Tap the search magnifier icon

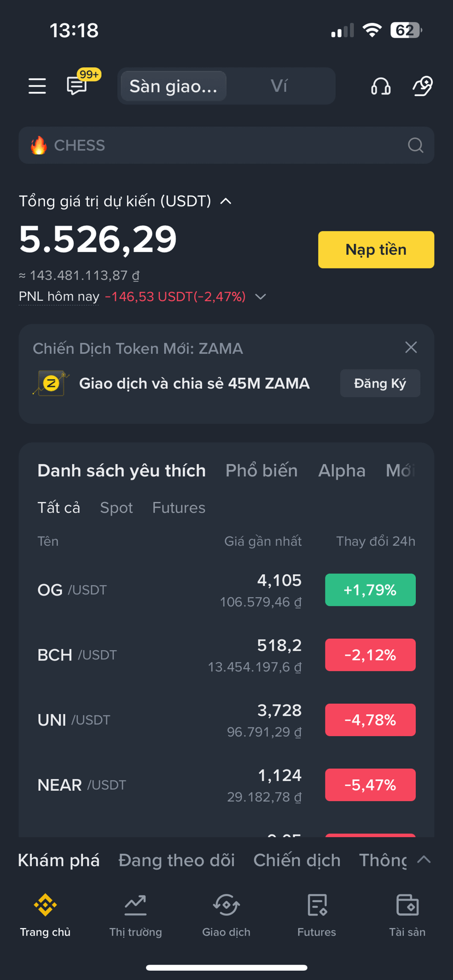pyautogui.click(x=416, y=145)
